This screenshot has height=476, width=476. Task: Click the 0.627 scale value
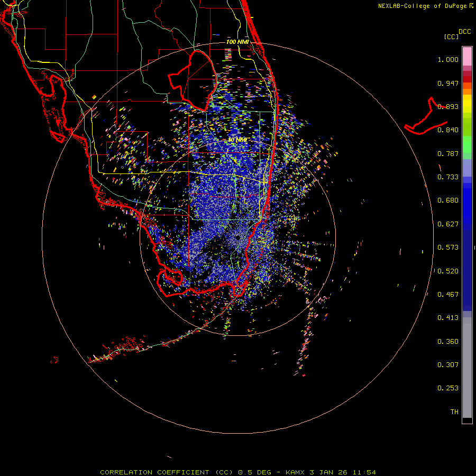pyautogui.click(x=448, y=224)
